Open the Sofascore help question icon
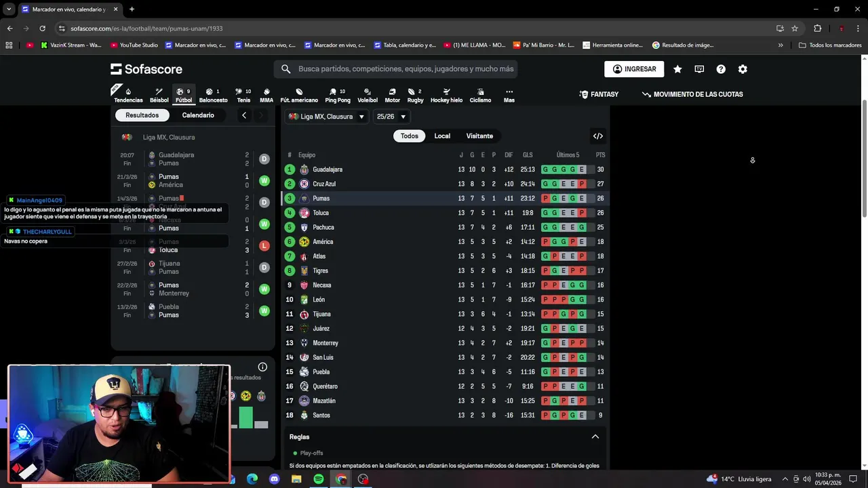 (721, 69)
